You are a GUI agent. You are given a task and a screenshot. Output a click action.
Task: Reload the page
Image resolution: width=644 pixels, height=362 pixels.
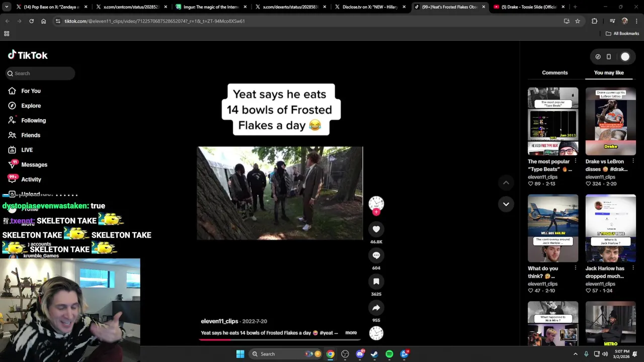point(31,21)
